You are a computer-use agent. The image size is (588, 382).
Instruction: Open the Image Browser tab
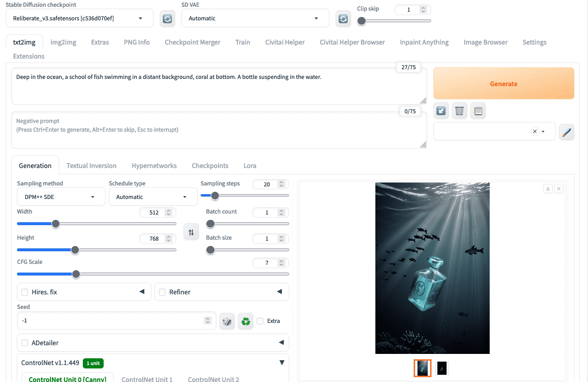point(485,42)
